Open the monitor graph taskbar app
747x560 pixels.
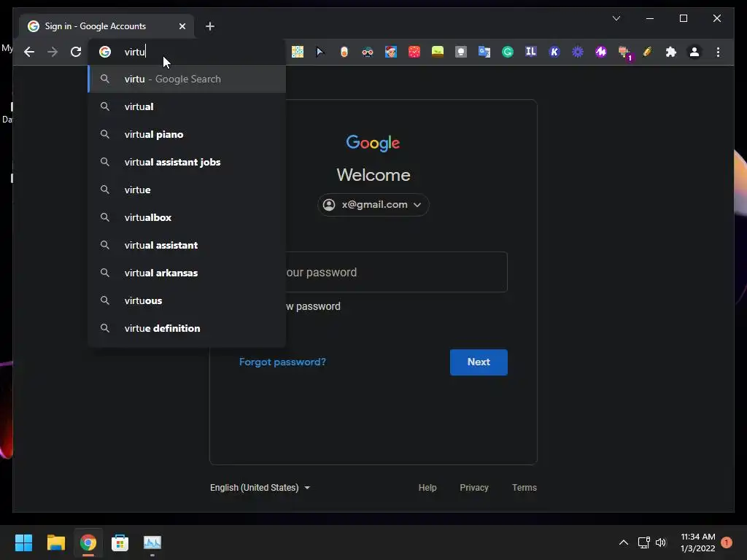pos(152,542)
